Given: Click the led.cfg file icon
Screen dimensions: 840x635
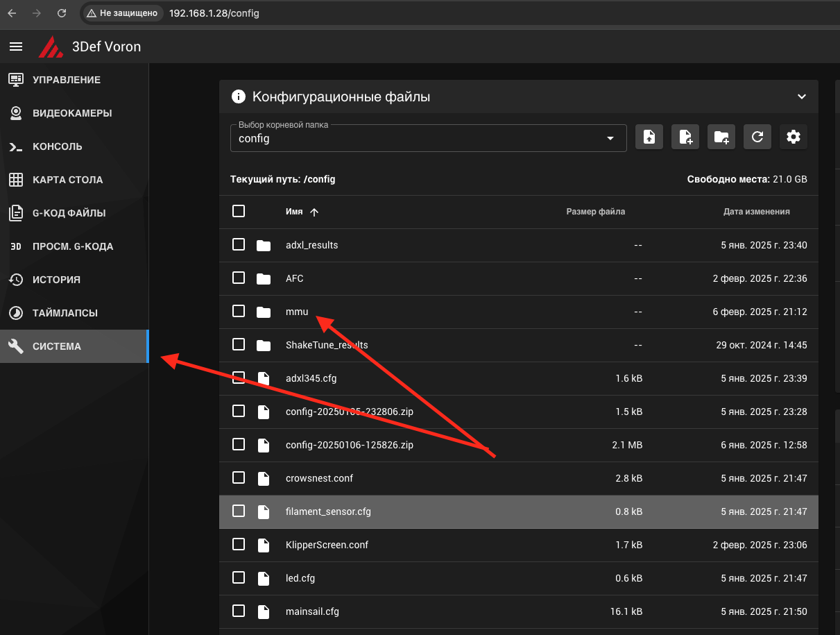Looking at the screenshot, I should click(264, 578).
